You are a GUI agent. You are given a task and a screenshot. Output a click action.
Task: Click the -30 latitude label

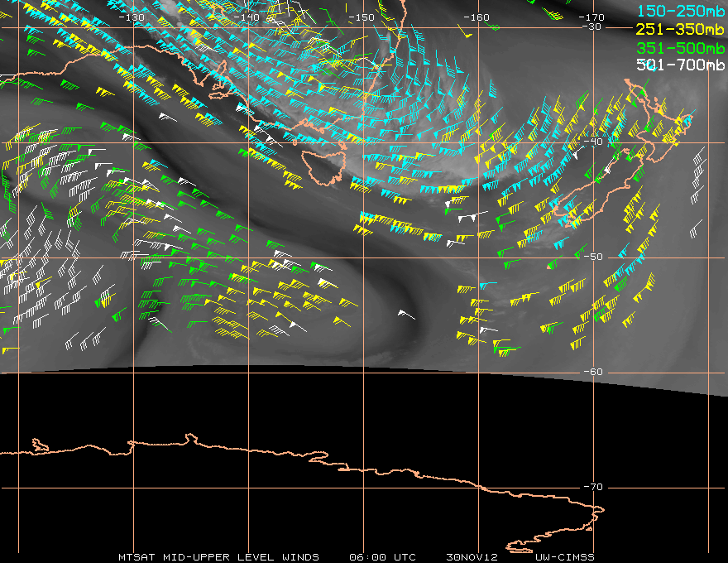click(x=592, y=27)
